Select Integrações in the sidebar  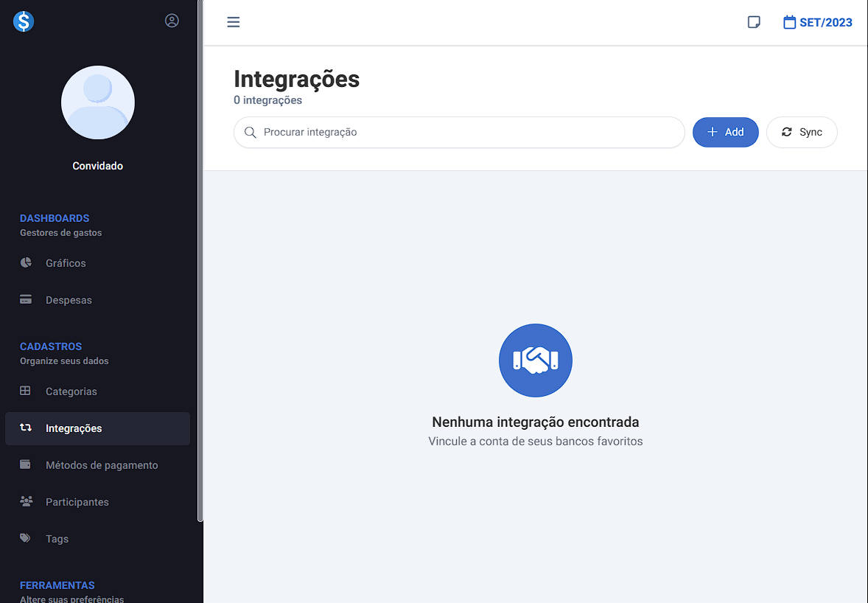[x=74, y=428]
